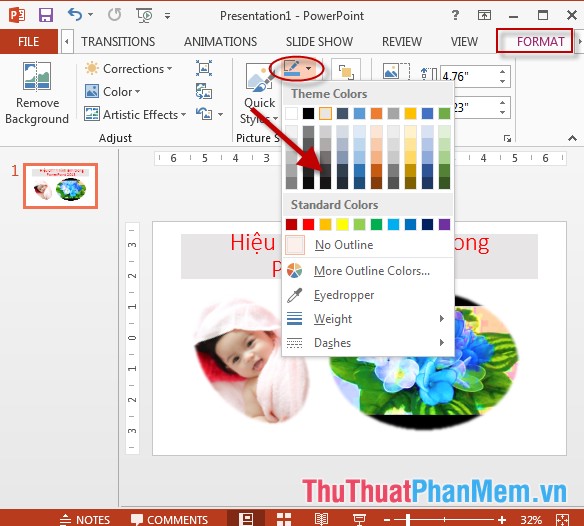Collapse the ribbon with the caret arrow

(x=572, y=138)
